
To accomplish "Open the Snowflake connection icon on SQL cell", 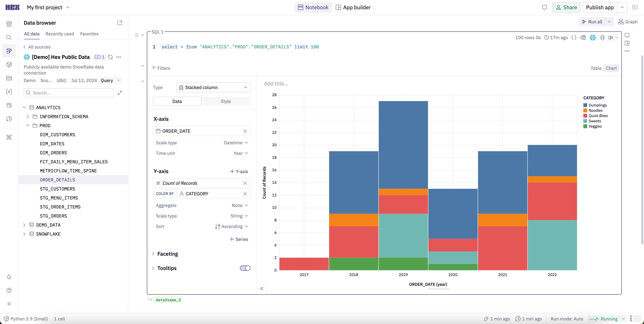I will [x=593, y=37].
